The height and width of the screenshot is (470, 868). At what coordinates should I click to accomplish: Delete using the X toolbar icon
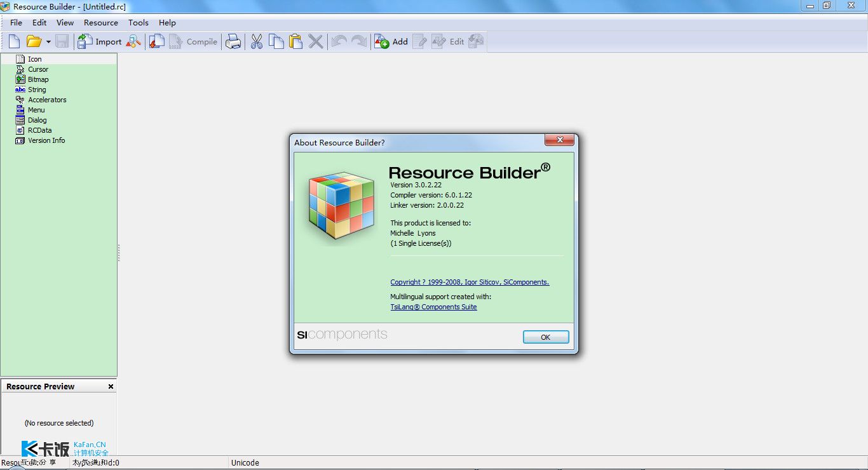click(x=316, y=42)
